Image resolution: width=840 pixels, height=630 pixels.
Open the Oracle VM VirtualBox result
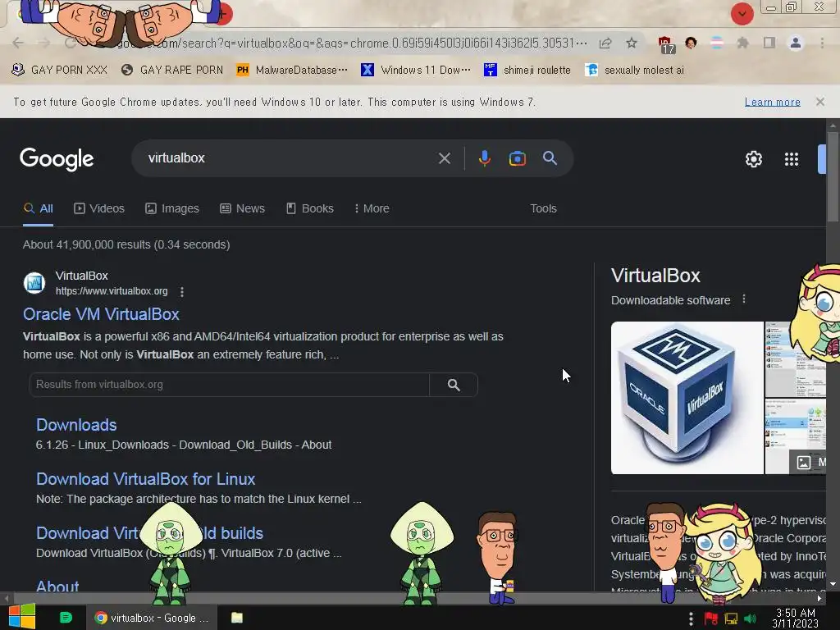tap(101, 314)
